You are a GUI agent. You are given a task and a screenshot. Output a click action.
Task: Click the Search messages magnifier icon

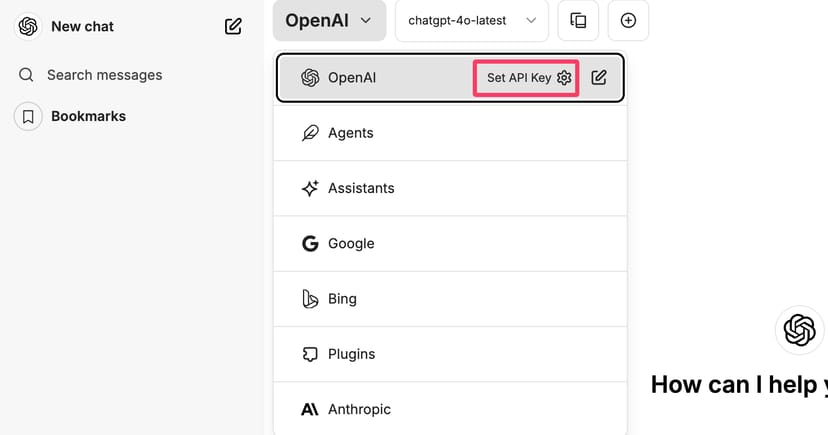[x=27, y=75]
